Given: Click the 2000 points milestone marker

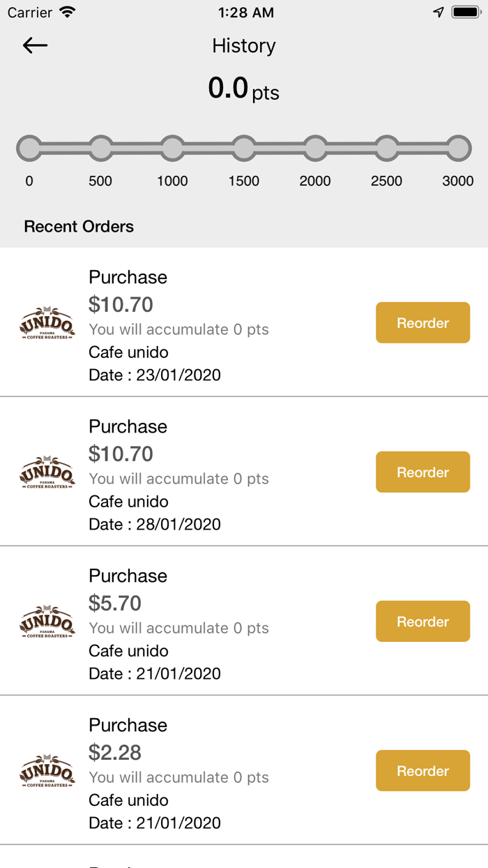Looking at the screenshot, I should [x=315, y=149].
